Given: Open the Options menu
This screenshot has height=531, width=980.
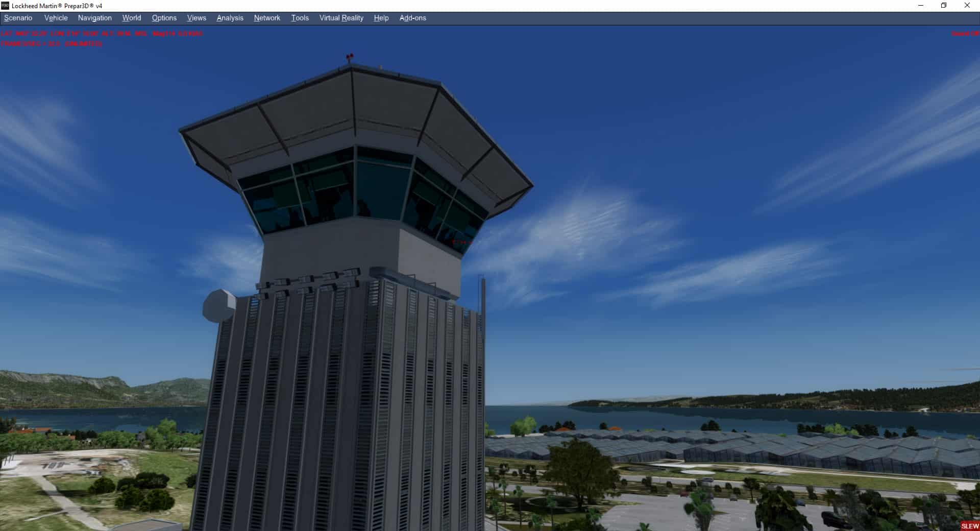Looking at the screenshot, I should coord(164,18).
